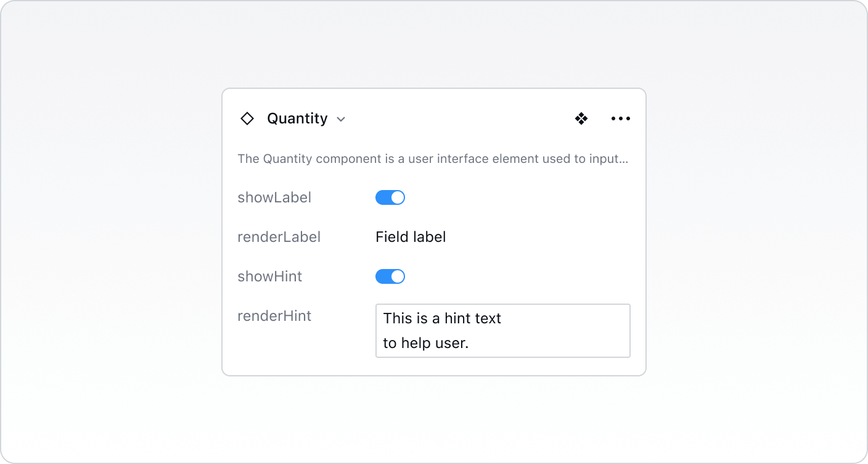
Task: Expand the ellipsis ending the description
Action: 624,159
